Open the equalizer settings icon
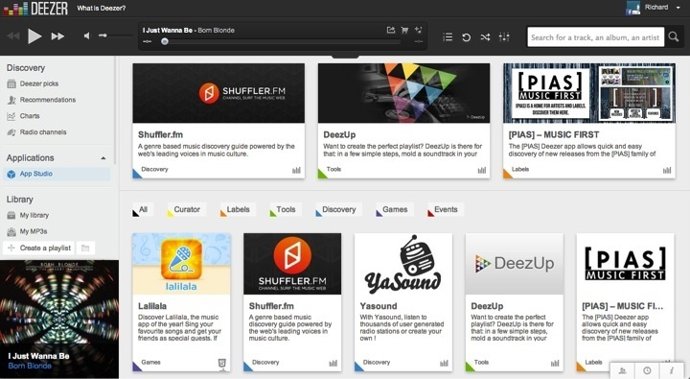This screenshot has height=379, width=690. click(x=504, y=37)
